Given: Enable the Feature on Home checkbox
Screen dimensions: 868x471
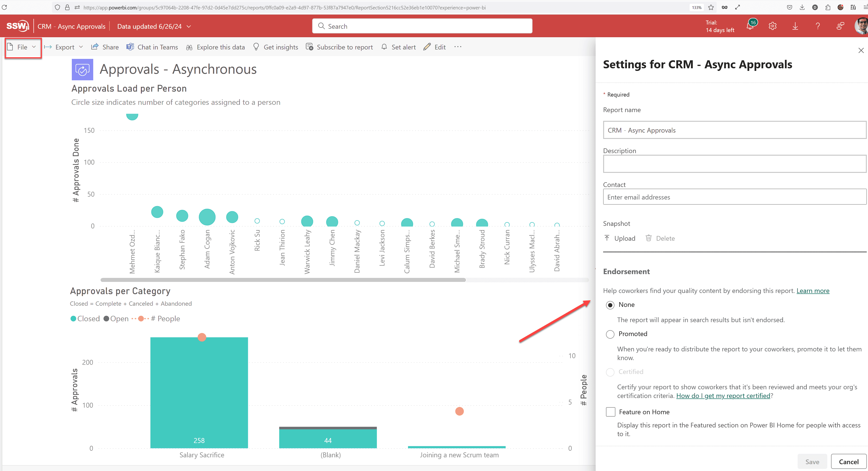Looking at the screenshot, I should (610, 412).
